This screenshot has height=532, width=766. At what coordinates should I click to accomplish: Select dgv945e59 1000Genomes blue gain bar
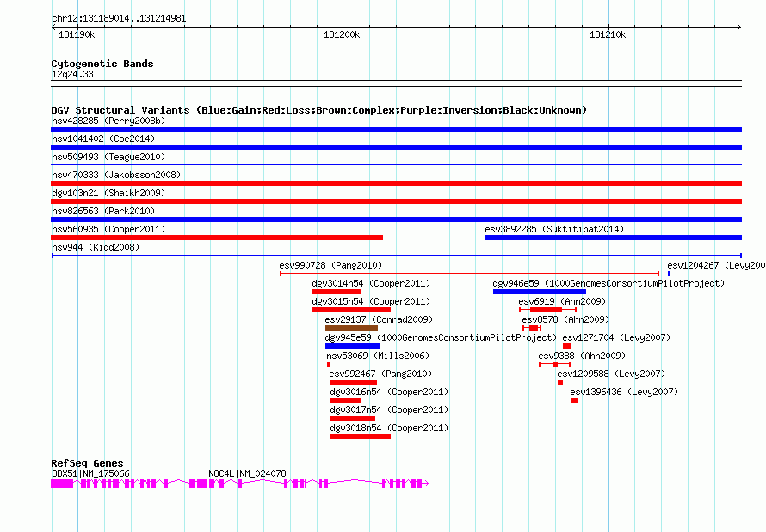click(x=352, y=346)
